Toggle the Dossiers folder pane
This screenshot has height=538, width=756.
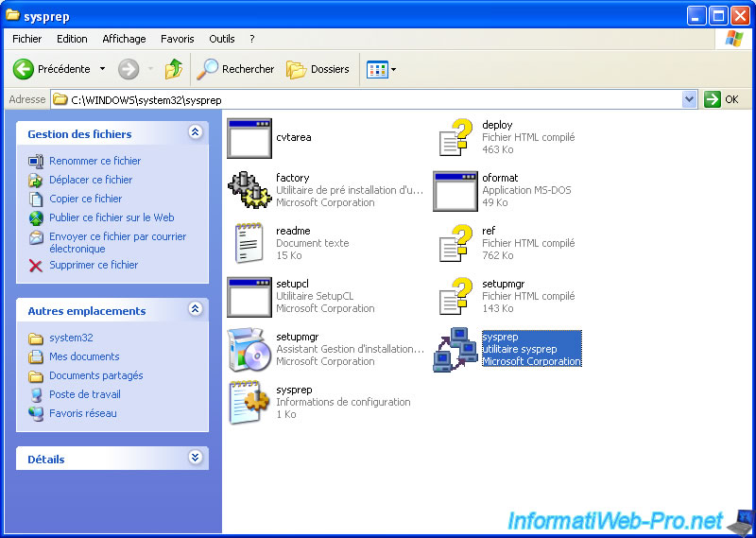point(318,69)
